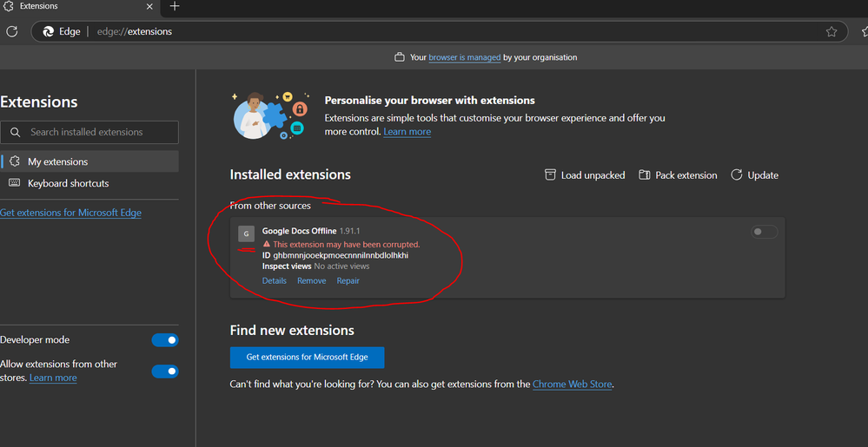Enable the Google Docs Offline extension toggle

pyautogui.click(x=764, y=233)
